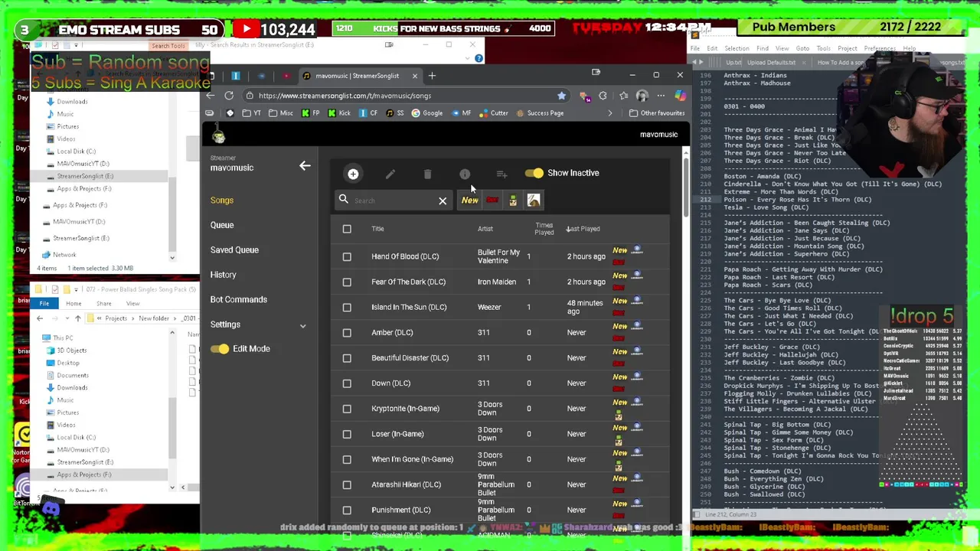Click the add to queue playlist icon

[501, 174]
